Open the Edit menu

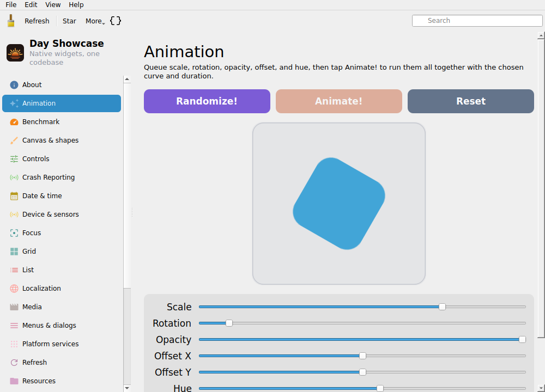(31, 5)
